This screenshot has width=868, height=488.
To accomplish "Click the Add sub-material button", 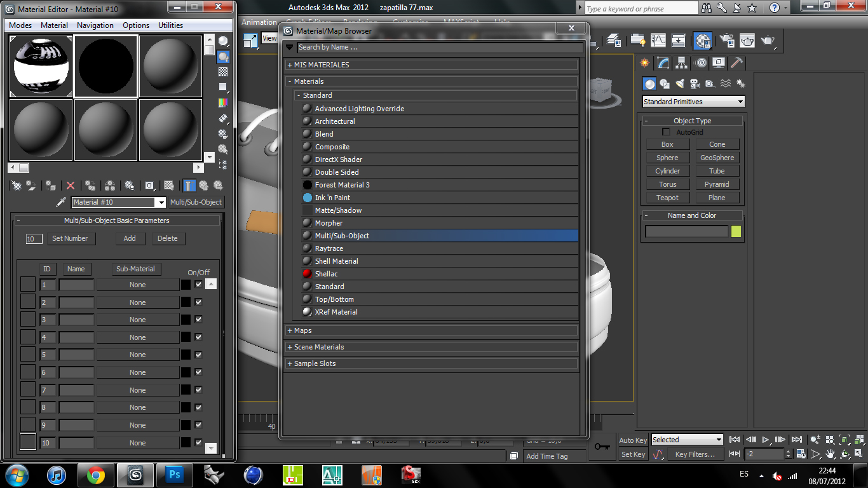I will click(x=130, y=238).
